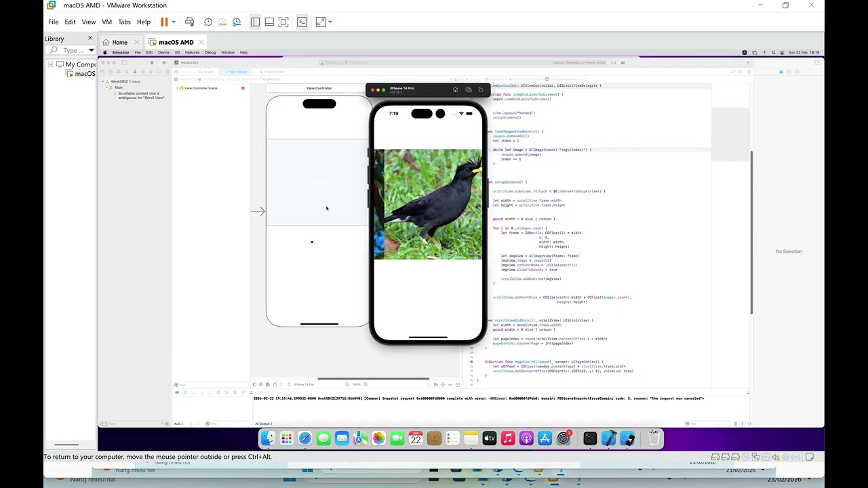The image size is (868, 488).
Task: Expand View Controller Scene in outline
Action: pos(177,88)
